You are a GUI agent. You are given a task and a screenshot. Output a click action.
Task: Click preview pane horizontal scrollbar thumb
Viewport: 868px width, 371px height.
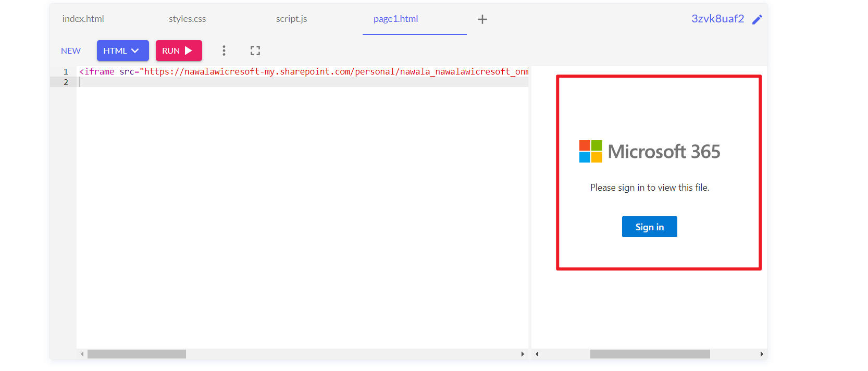tap(650, 354)
